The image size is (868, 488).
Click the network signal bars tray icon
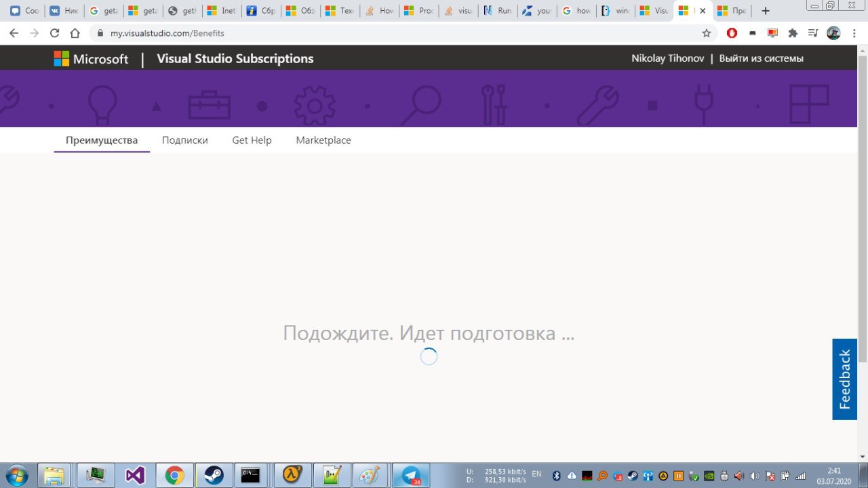tap(802, 475)
